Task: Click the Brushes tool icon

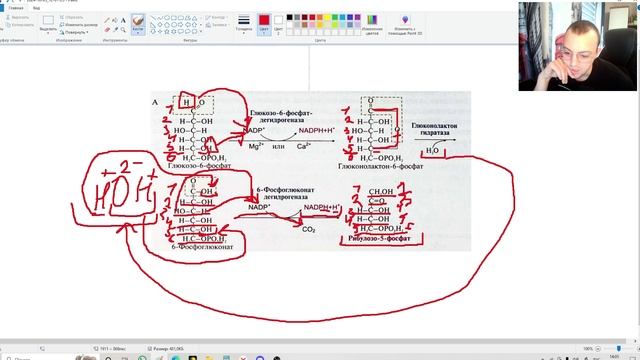Action: (138, 20)
